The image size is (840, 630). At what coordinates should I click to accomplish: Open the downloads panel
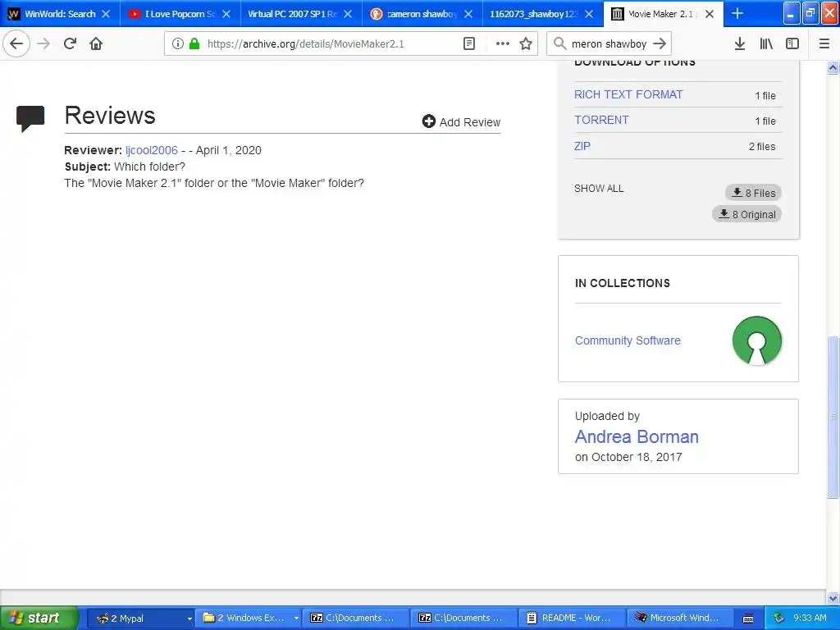coord(740,43)
